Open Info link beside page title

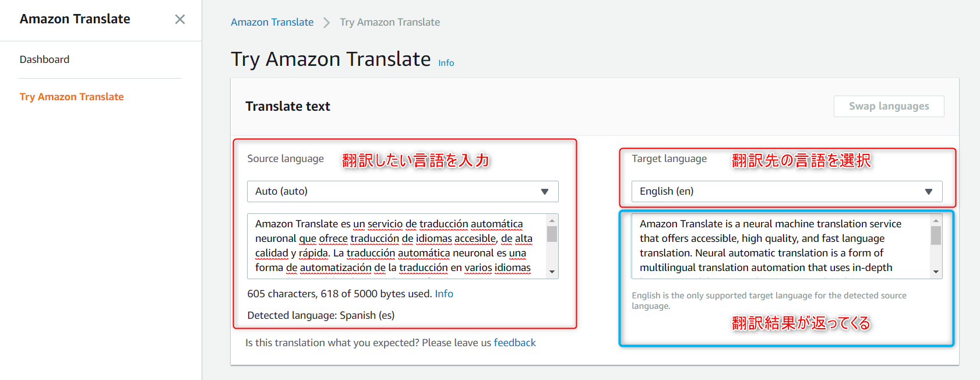click(446, 63)
